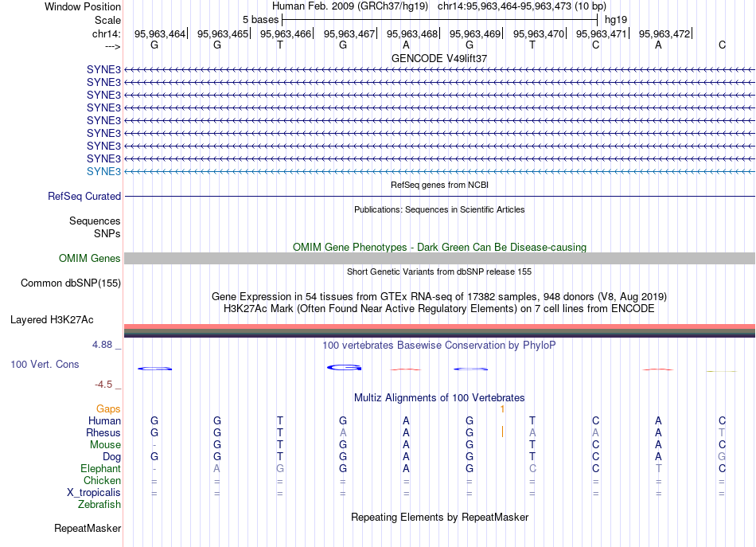Click the large blue G conservation logo

tap(344, 368)
